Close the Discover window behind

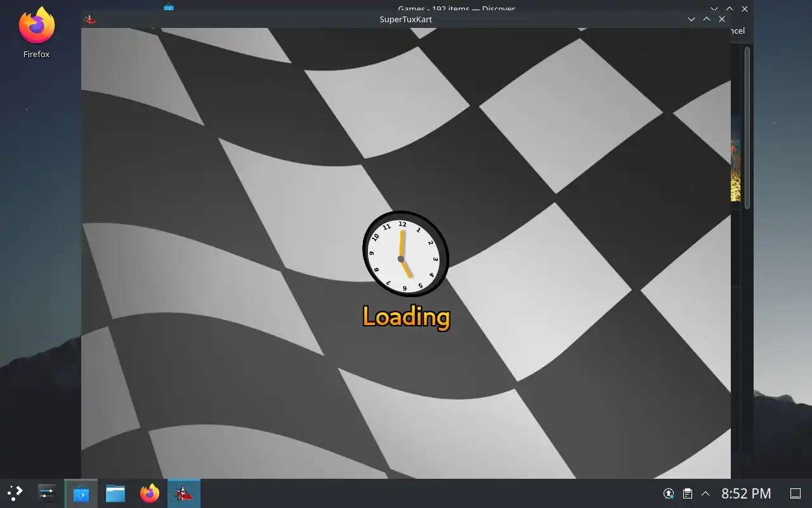tap(745, 8)
